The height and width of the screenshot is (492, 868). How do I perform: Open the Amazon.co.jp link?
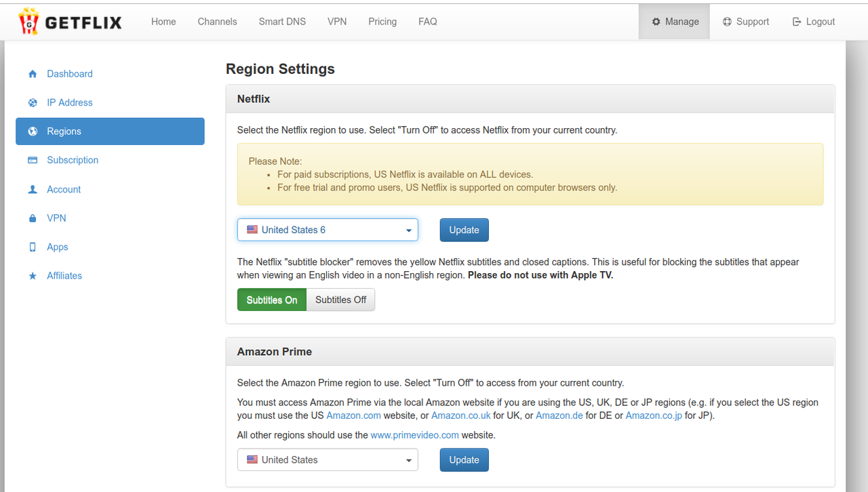coord(654,415)
